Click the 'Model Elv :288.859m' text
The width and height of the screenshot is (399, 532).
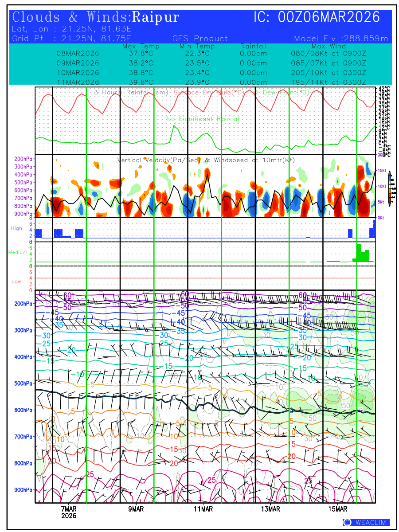340,39
